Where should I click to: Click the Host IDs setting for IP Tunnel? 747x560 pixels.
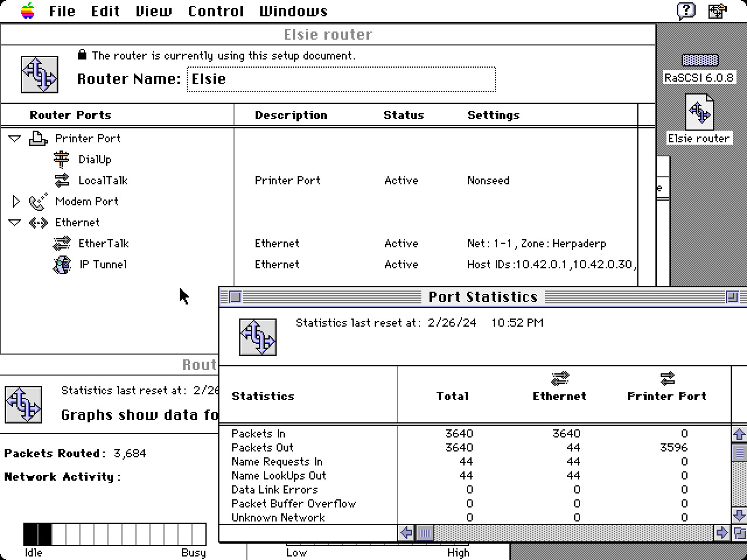pyautogui.click(x=551, y=265)
